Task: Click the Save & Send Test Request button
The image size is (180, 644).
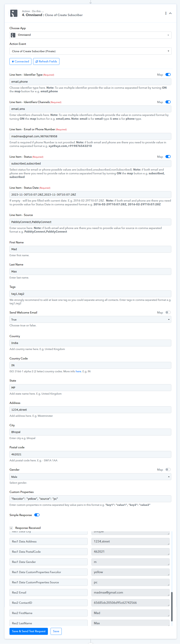Action: 29,631
